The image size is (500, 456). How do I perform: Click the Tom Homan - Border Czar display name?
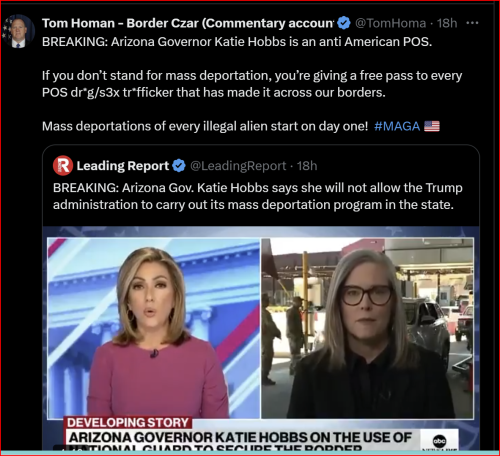click(188, 23)
